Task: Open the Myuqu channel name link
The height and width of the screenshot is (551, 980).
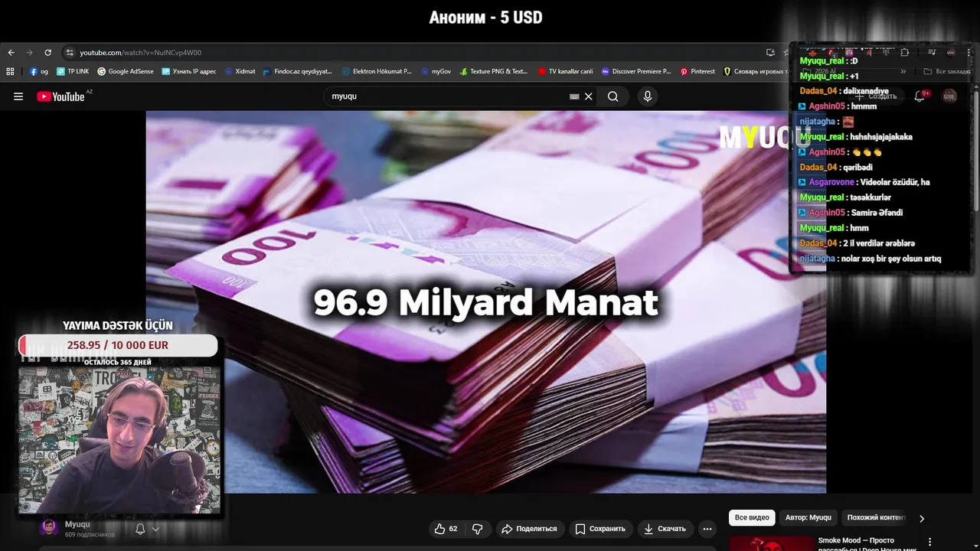Action: 77,524
